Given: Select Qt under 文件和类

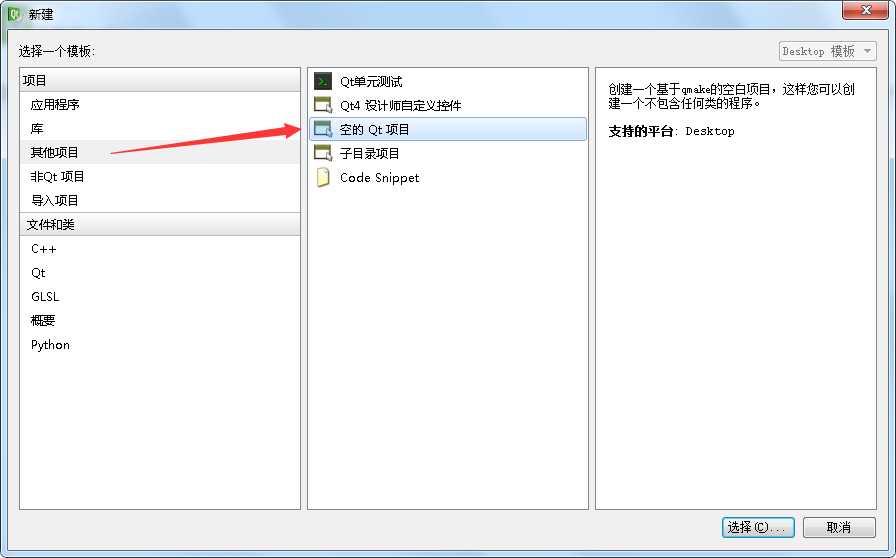Looking at the screenshot, I should (x=159, y=273).
